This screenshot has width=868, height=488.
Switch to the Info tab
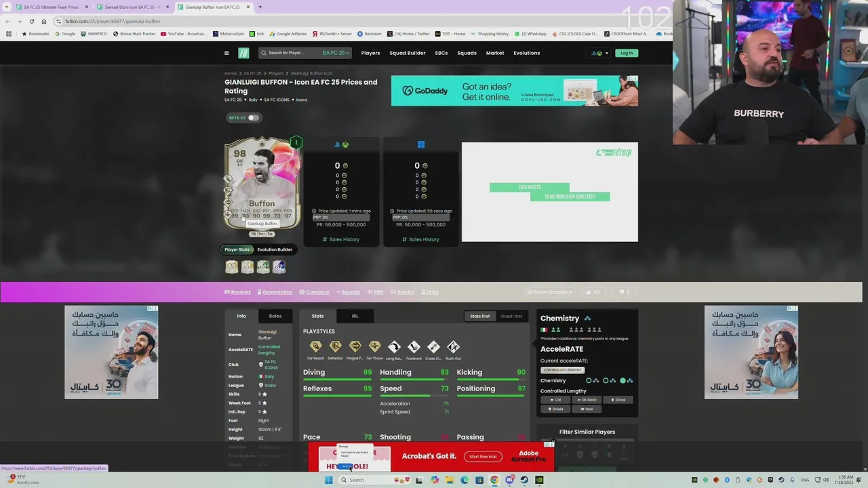click(241, 316)
